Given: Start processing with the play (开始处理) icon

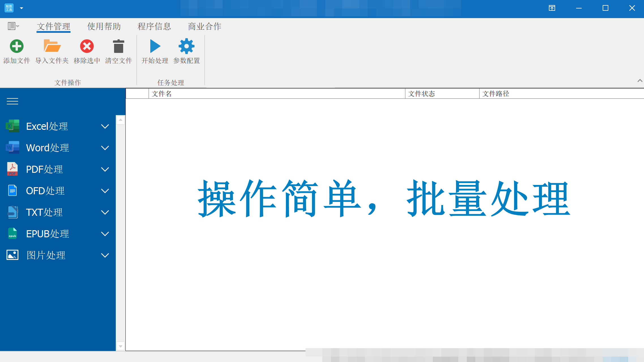Looking at the screenshot, I should [x=155, y=46].
